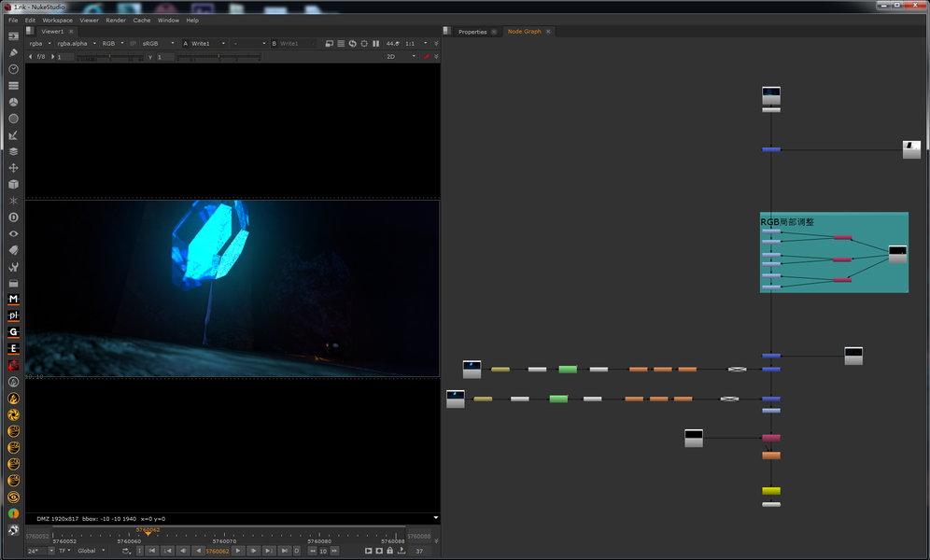Skip back by 10 frames
The width and height of the screenshot is (930, 560).
tap(312, 551)
